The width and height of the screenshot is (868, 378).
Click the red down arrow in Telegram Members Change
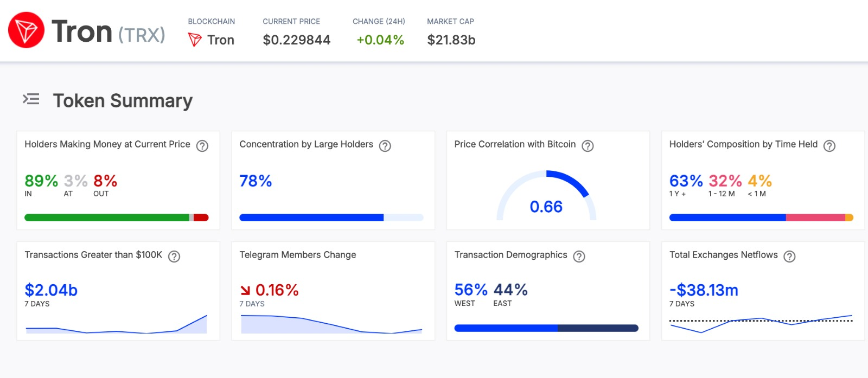coord(245,291)
